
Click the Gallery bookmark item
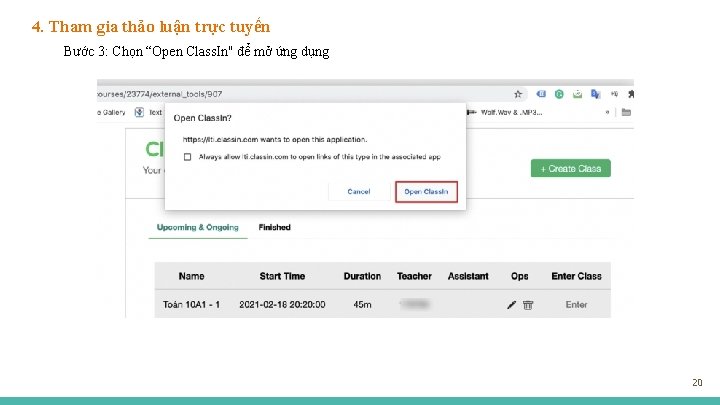tap(112, 112)
